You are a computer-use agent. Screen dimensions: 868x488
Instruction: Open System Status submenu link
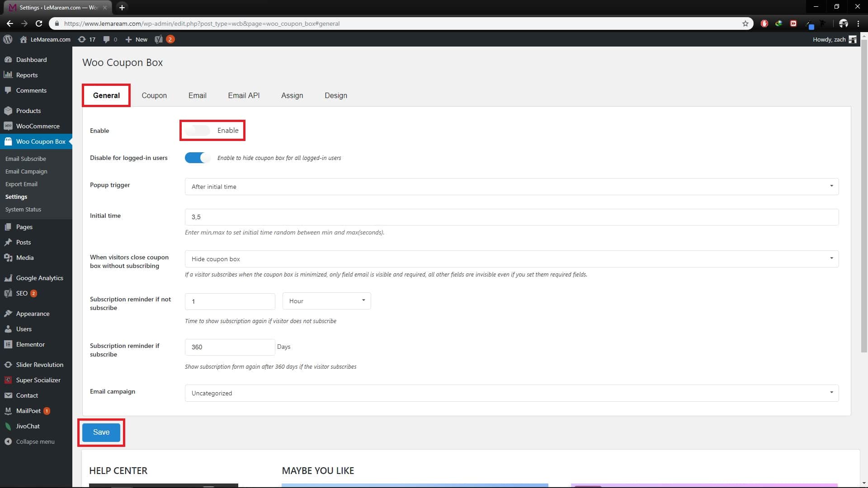pos(23,209)
